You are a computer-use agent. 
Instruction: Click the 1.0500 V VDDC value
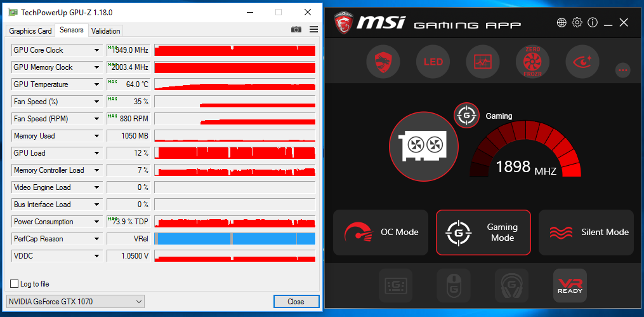(129, 256)
